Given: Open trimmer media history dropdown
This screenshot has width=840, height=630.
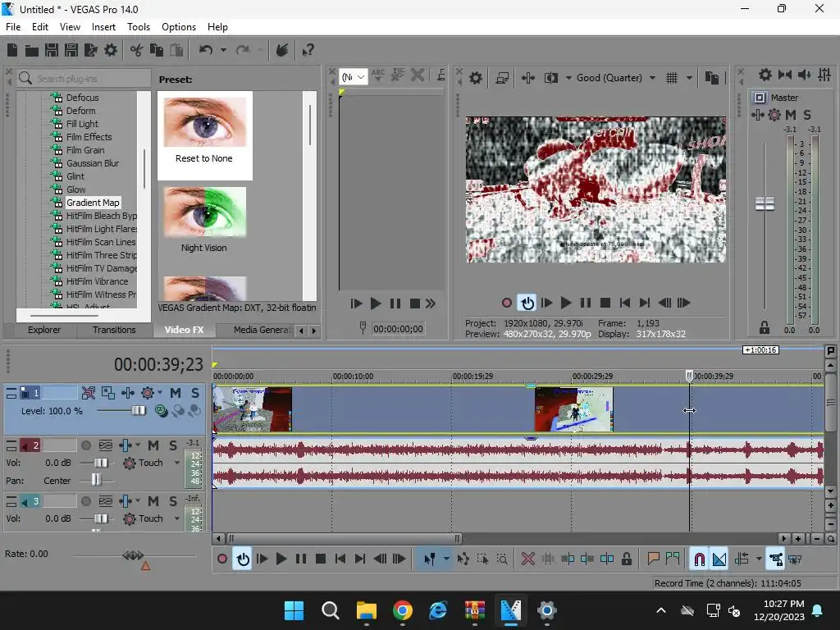Looking at the screenshot, I should [353, 78].
